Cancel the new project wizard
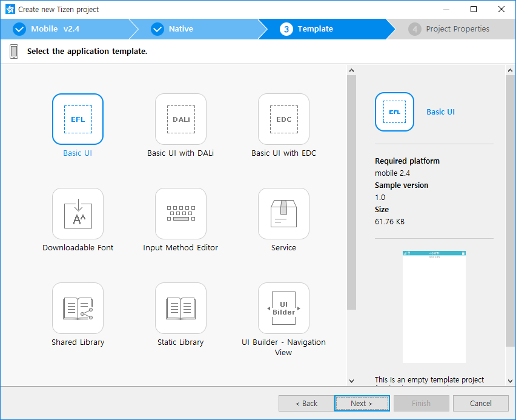The image size is (516, 420). coord(481,403)
